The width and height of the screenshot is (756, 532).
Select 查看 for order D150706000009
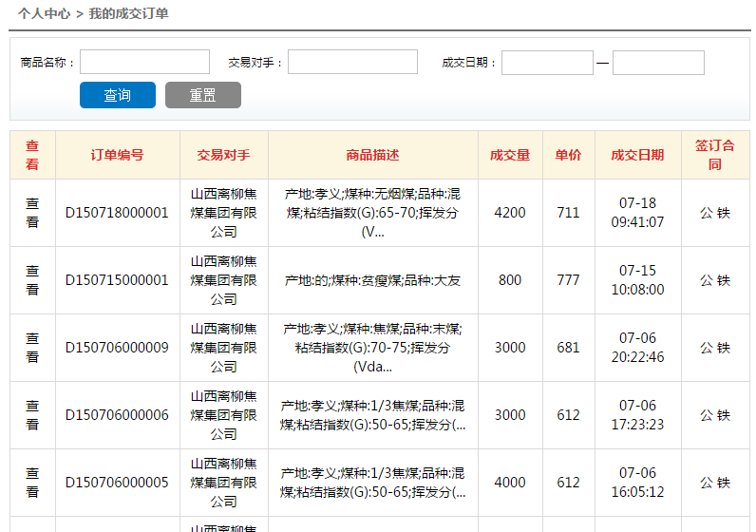(32, 348)
